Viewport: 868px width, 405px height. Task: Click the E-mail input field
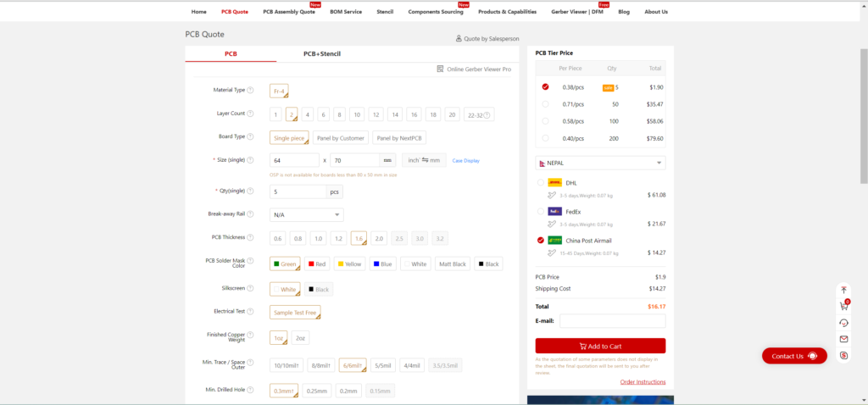[x=612, y=321]
